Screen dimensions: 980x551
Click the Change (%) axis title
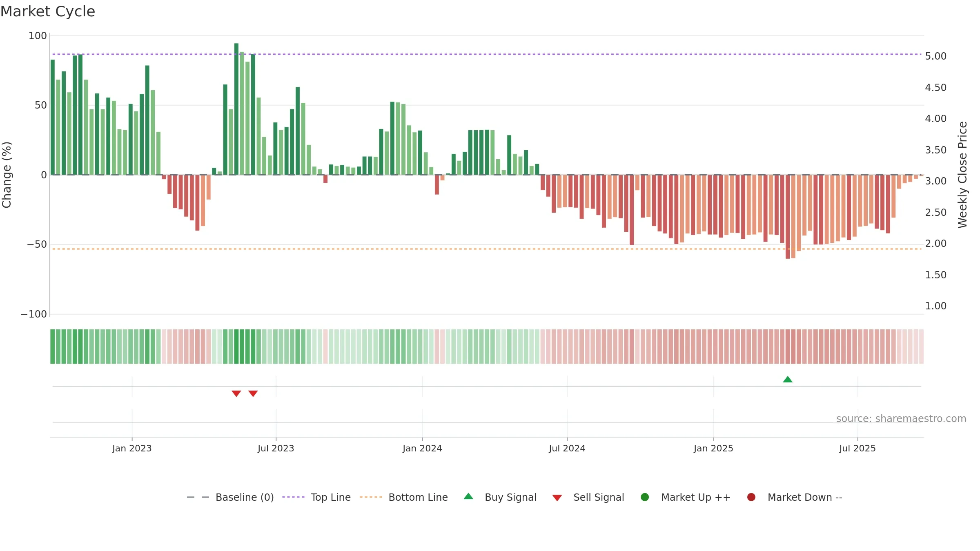[x=7, y=175]
